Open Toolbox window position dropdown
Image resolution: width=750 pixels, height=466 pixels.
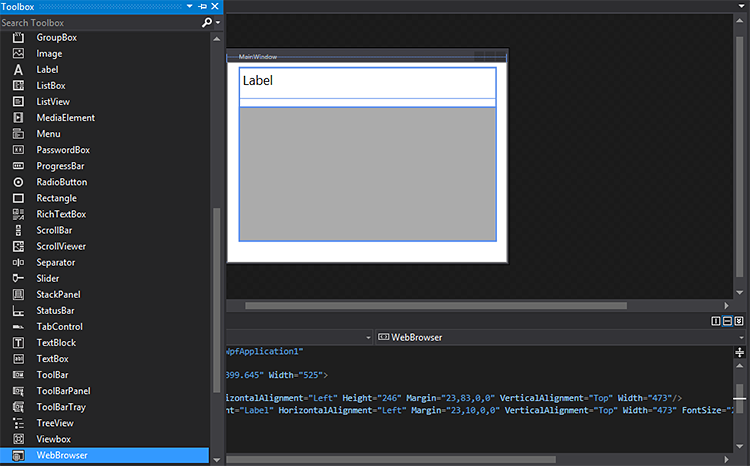[x=189, y=7]
